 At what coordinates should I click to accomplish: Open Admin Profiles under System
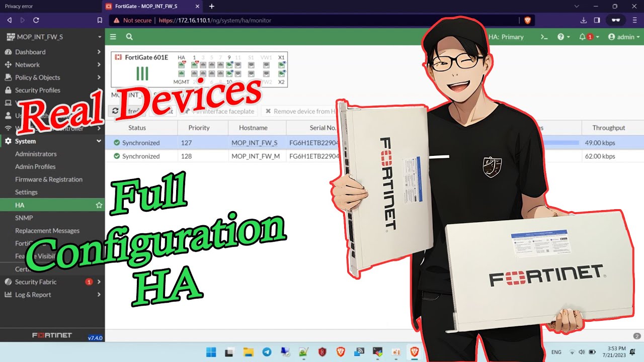[x=35, y=166]
